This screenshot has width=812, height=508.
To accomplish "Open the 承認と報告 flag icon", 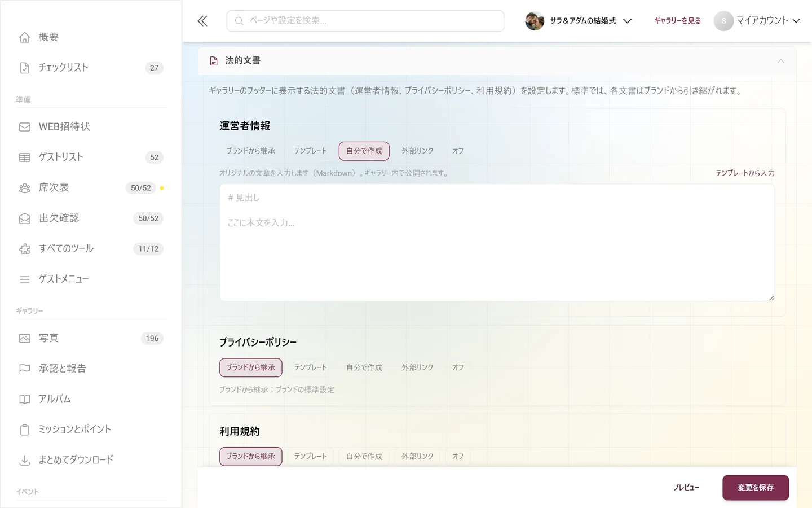I will pyautogui.click(x=25, y=369).
